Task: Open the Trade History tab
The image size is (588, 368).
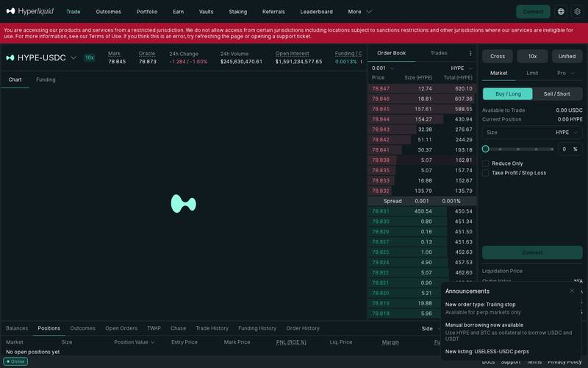Action: [212, 328]
